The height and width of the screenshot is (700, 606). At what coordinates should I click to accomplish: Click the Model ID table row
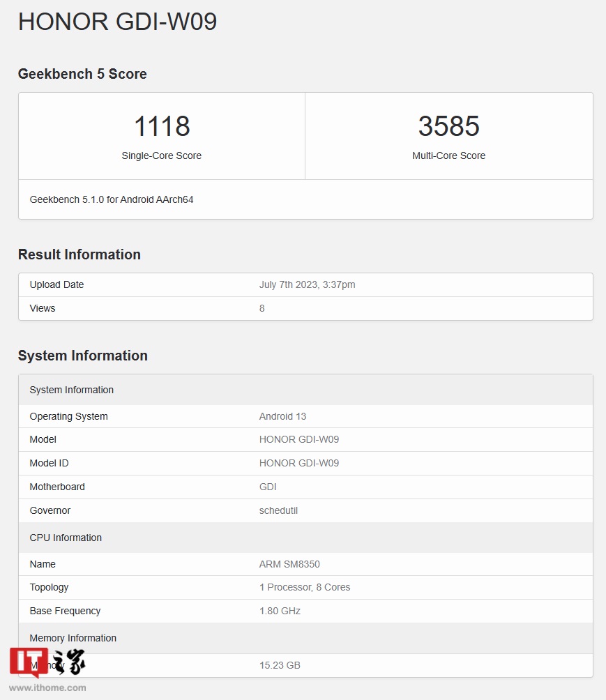click(x=305, y=463)
